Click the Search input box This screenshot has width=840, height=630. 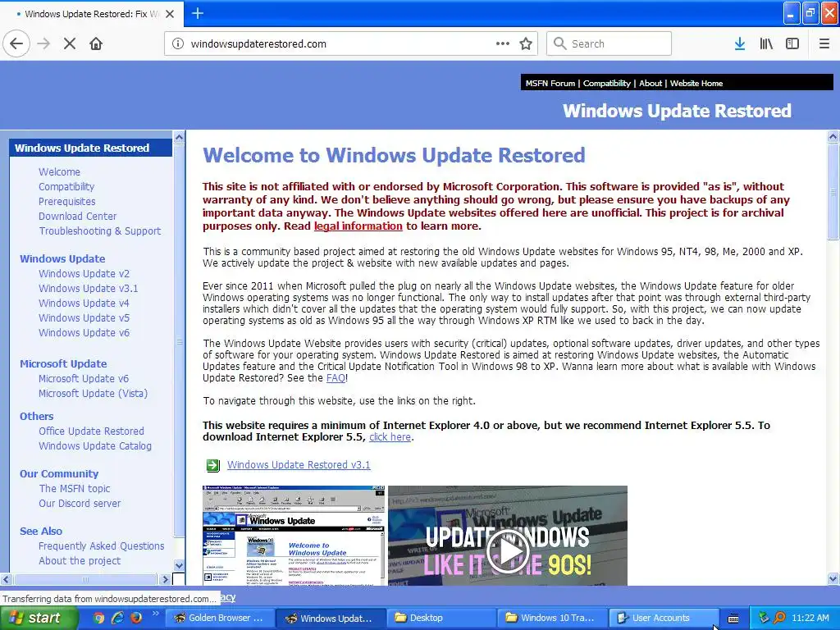click(x=609, y=44)
